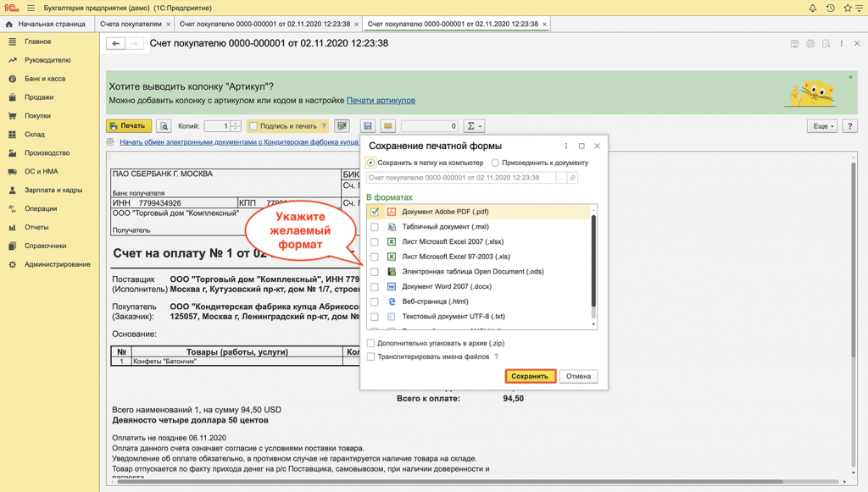This screenshot has height=492, width=868.
Task: Go forward with the right arrow
Action: coord(134,43)
